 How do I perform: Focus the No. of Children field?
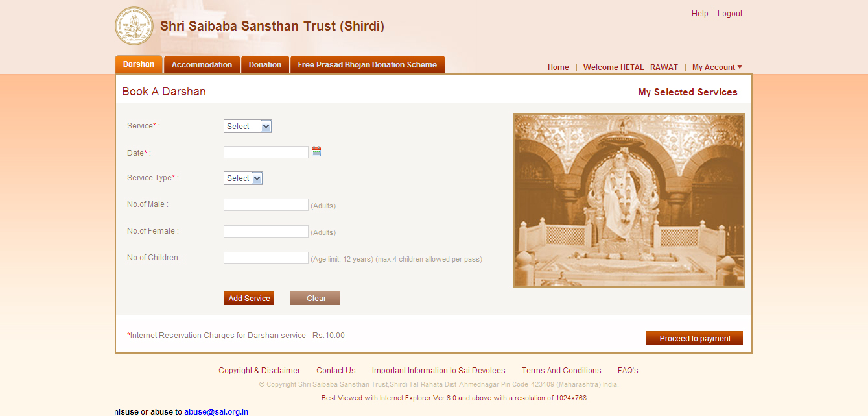pos(266,258)
